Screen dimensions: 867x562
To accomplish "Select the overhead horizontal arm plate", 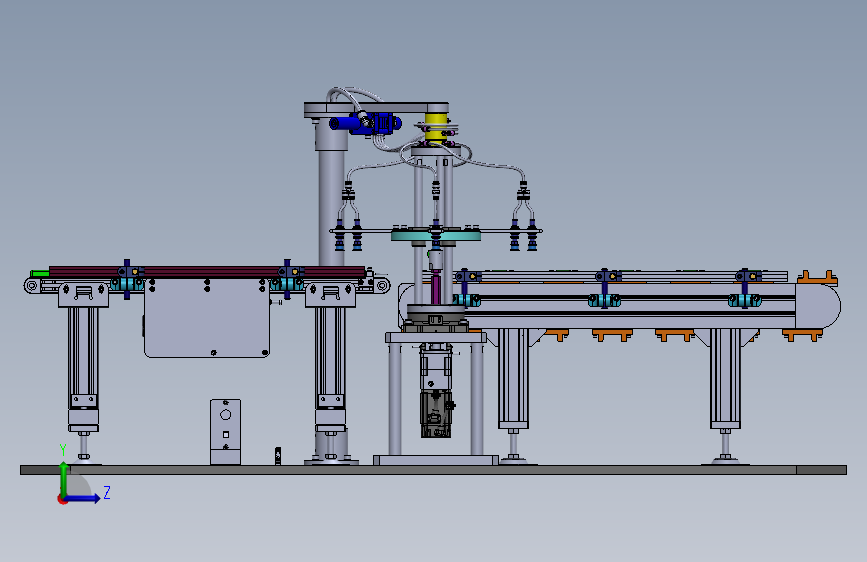I will [x=376, y=109].
